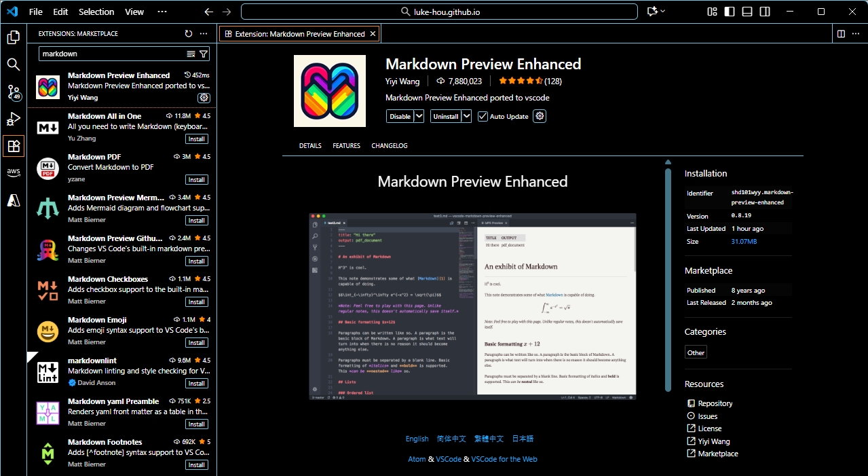Toggle the primary side bar visibility
This screenshot has width=868, height=476.
point(730,11)
